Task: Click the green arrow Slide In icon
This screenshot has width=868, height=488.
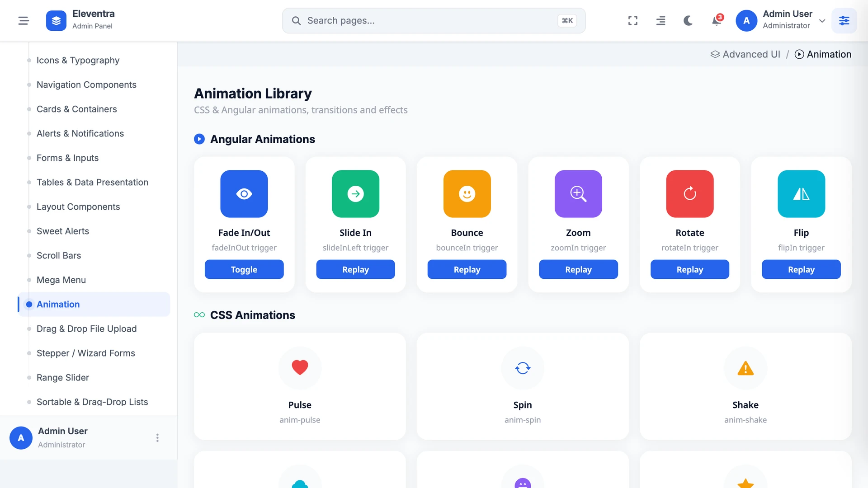Action: pyautogui.click(x=355, y=194)
